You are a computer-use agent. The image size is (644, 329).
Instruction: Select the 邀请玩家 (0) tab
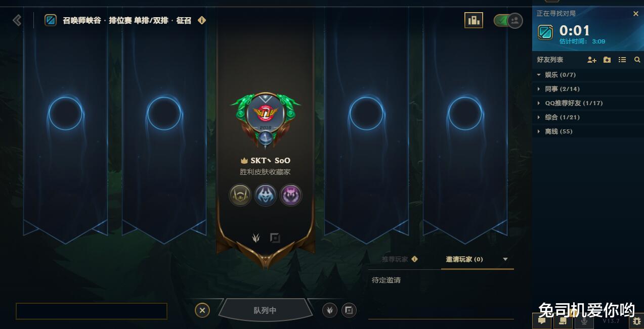[464, 259]
